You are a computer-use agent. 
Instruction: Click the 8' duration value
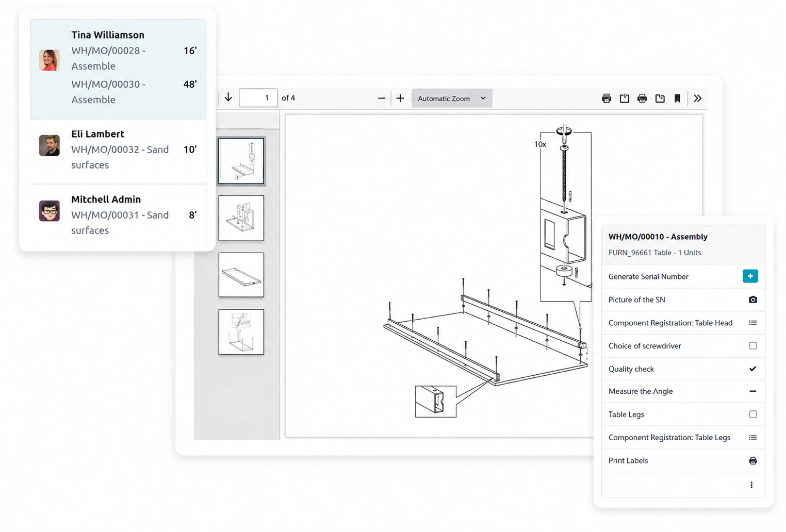[x=193, y=215]
